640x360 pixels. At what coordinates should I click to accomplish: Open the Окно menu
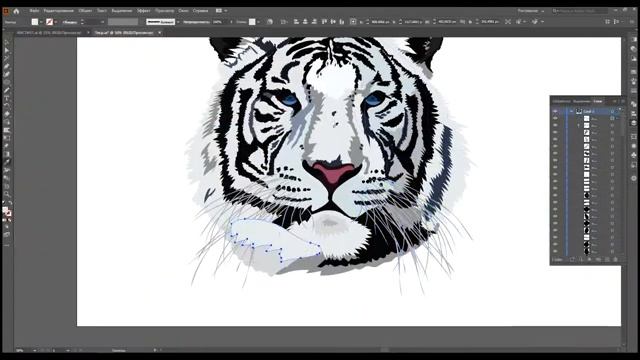[183, 11]
